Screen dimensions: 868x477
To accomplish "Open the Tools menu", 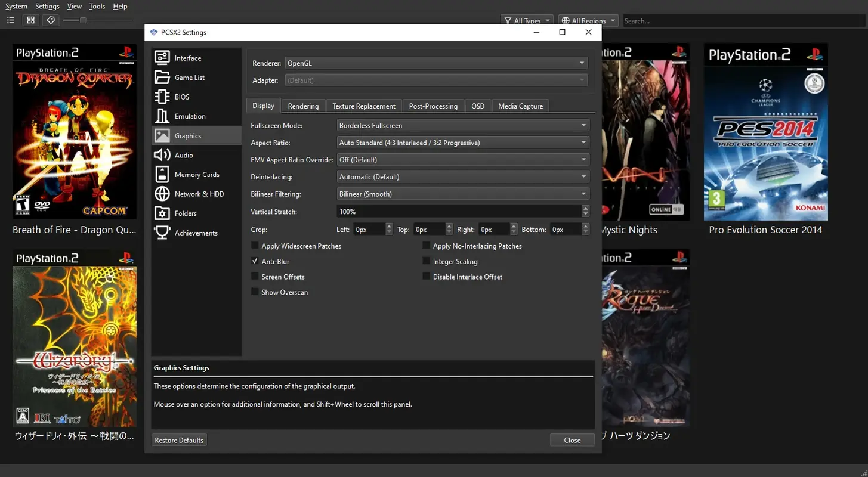I will click(97, 6).
